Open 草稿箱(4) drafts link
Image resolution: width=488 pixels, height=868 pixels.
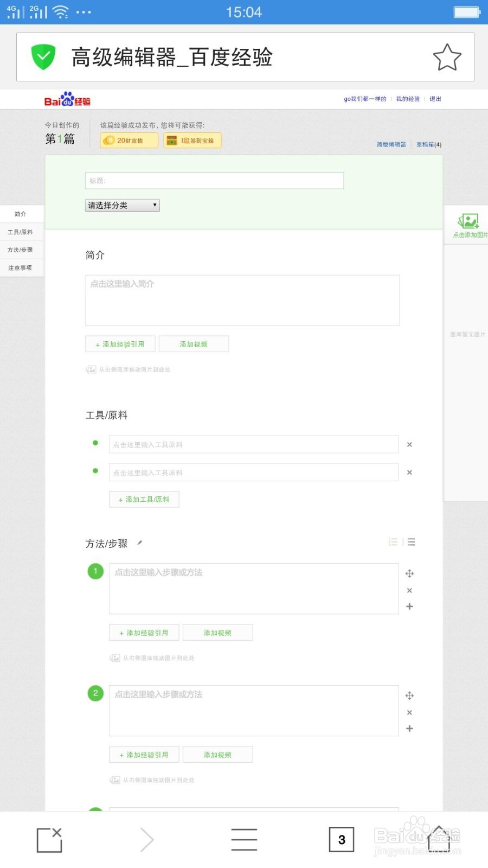[429, 144]
